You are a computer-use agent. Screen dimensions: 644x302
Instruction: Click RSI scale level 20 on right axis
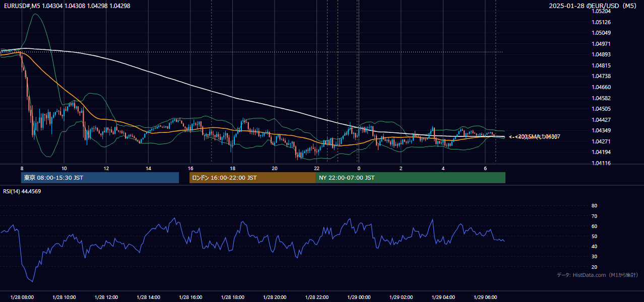[x=594, y=267]
